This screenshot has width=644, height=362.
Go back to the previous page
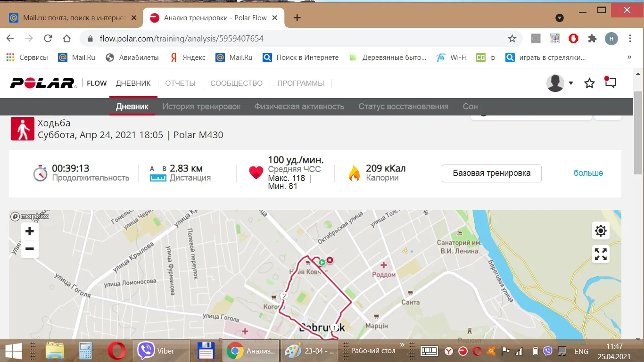tap(10, 39)
